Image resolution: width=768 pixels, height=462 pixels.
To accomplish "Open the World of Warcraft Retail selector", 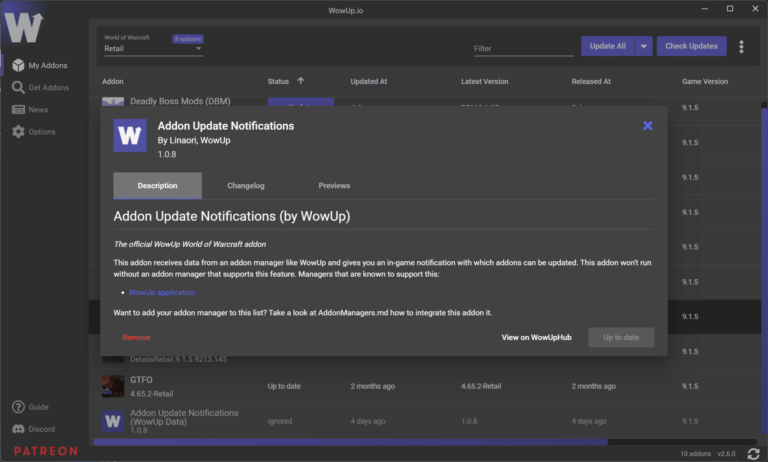I will click(153, 48).
